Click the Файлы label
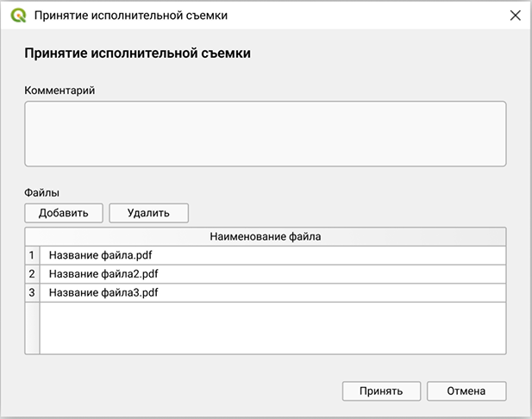 click(41, 192)
